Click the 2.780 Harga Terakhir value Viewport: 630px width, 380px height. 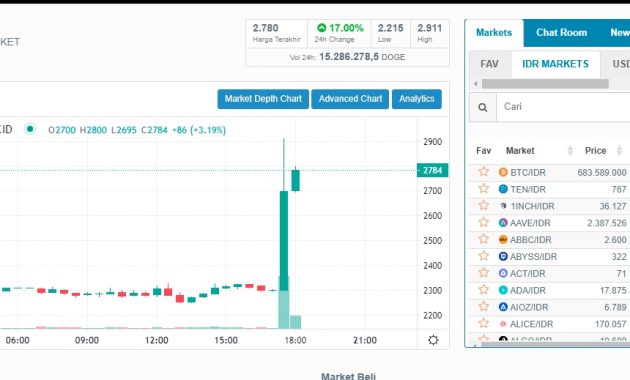click(x=265, y=28)
